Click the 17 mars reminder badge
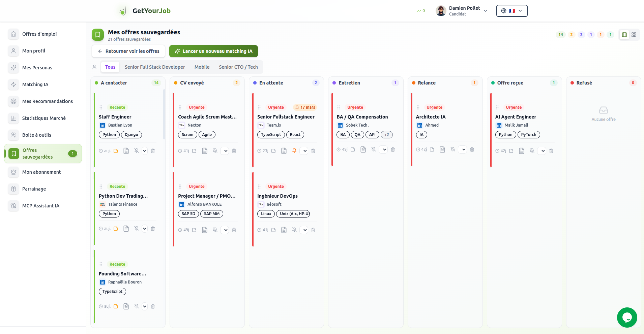The height and width of the screenshot is (334, 644). (x=305, y=107)
